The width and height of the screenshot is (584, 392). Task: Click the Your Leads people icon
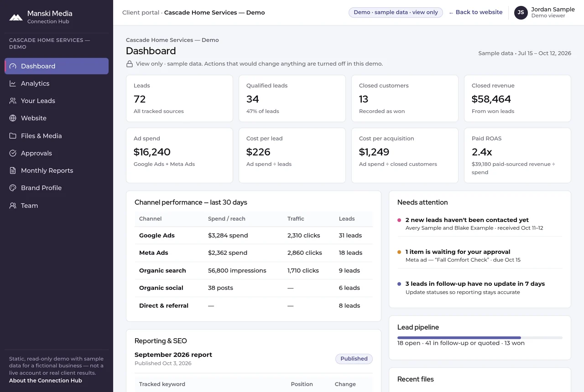coord(13,101)
